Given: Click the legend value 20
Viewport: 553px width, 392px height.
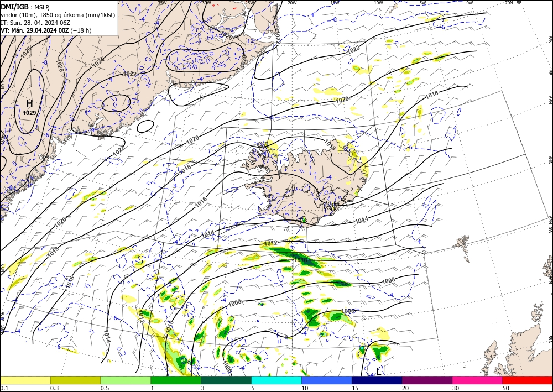Looking at the screenshot, I should pos(405,388).
